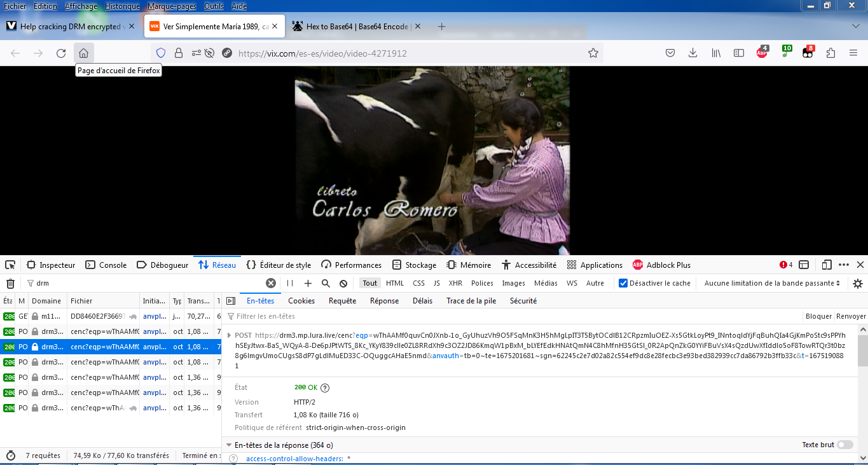Open the bandwidth throttling dropdown
The image size is (868, 465).
click(772, 283)
